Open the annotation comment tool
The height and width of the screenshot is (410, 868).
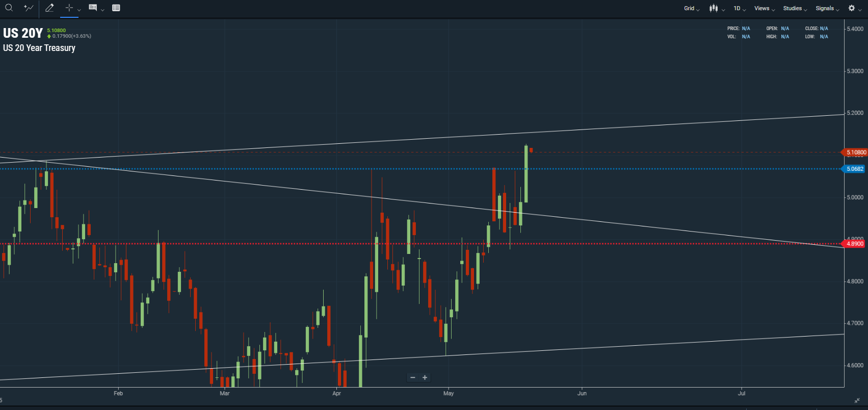(93, 8)
